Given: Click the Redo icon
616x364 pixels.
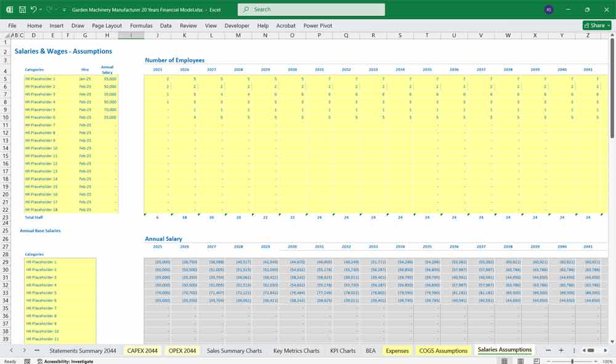Looking at the screenshot, I should point(48,9).
